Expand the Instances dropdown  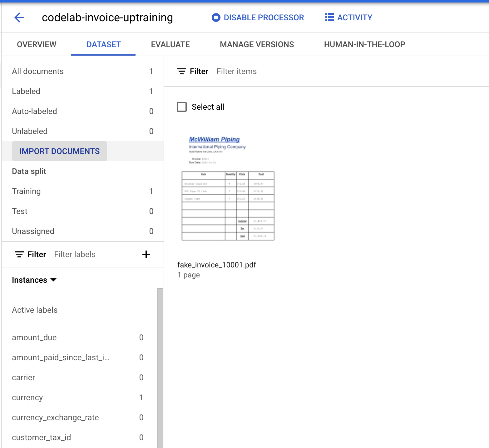click(34, 280)
